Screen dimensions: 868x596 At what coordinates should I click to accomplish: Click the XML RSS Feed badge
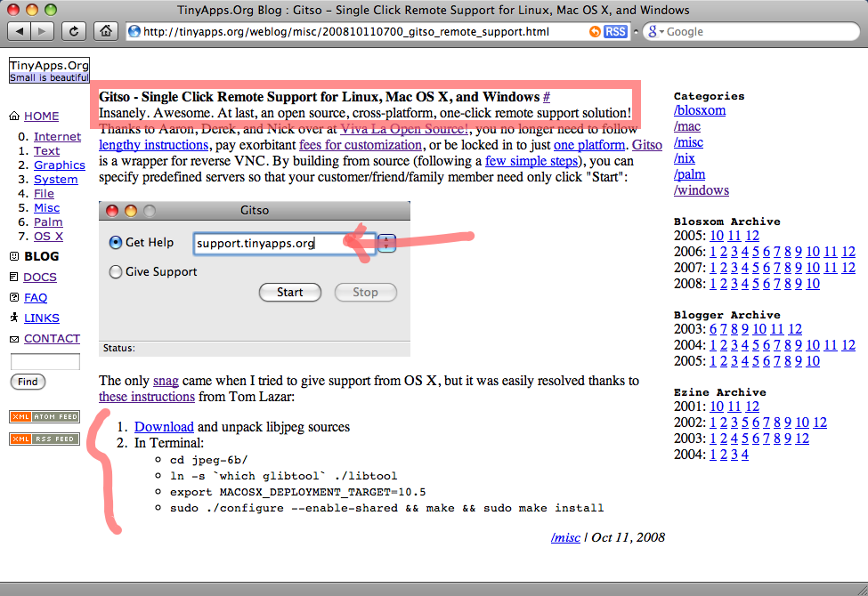click(45, 439)
